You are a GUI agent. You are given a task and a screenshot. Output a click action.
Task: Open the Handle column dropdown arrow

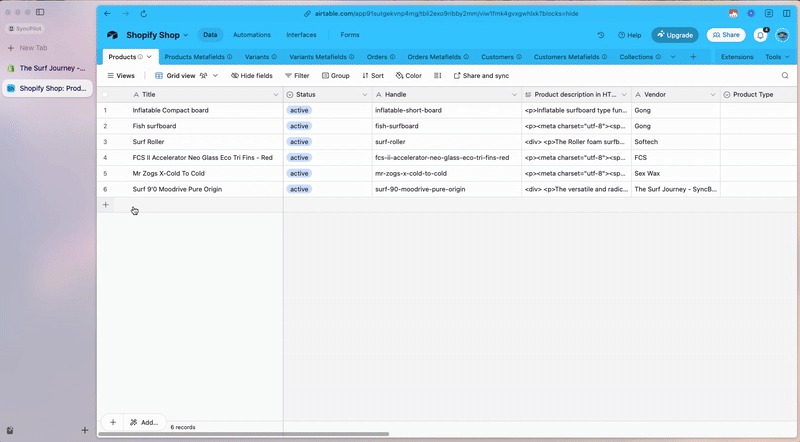coord(514,94)
